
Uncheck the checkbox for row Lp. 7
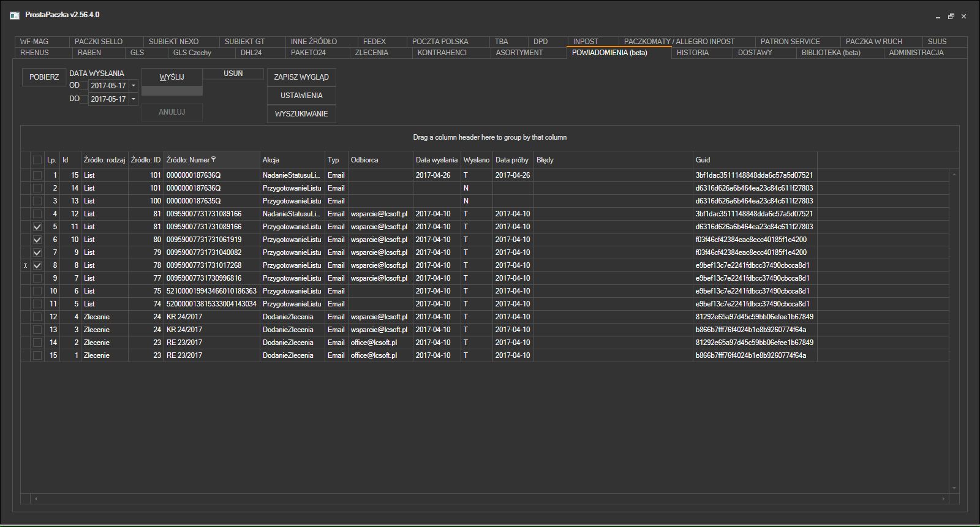[x=37, y=252]
